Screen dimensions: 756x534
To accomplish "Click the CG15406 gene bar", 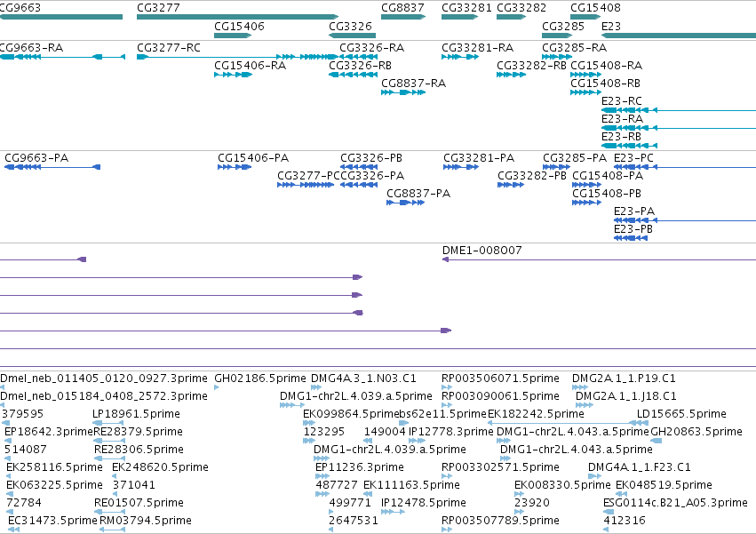I will [x=233, y=36].
